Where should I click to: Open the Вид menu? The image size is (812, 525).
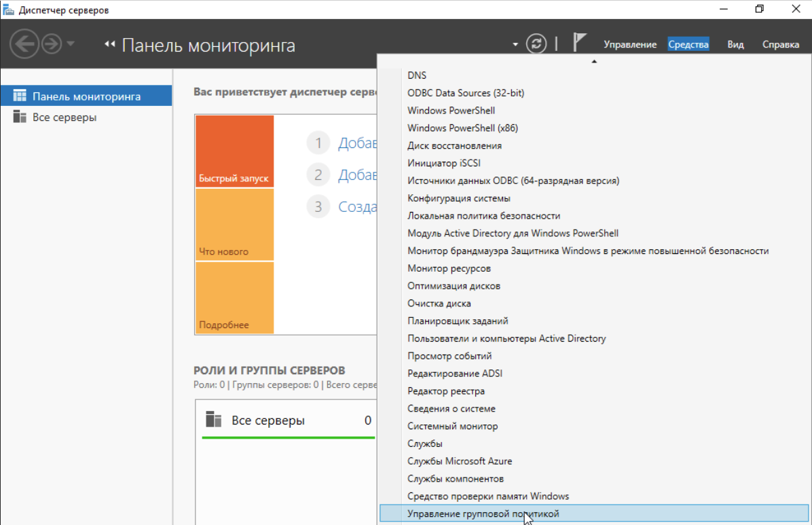[x=735, y=45]
